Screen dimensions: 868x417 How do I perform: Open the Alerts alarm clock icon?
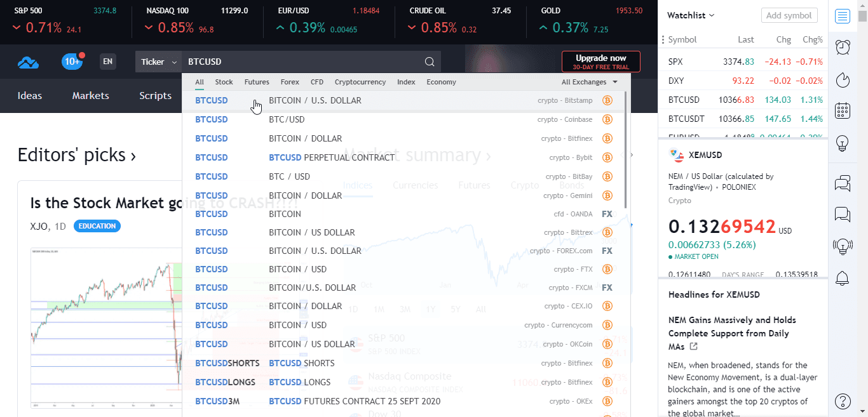point(843,48)
